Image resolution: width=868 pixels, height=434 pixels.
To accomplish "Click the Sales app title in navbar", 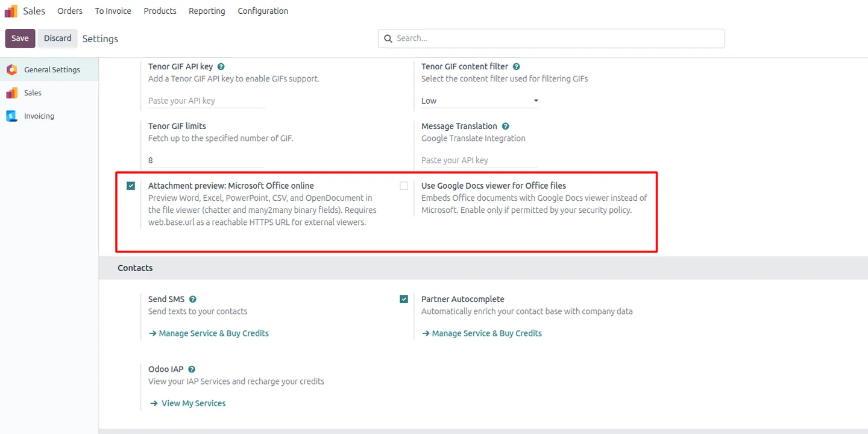I will [34, 11].
